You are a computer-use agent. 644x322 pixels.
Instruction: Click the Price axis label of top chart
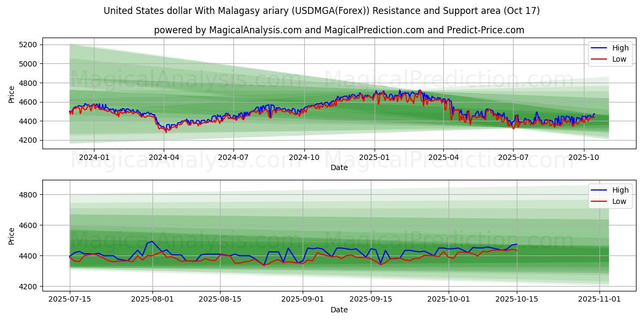click(12, 94)
